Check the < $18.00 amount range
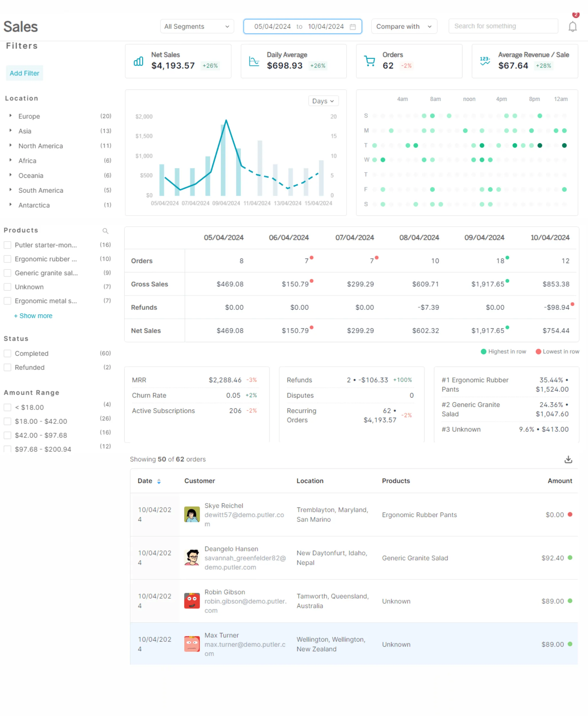The width and height of the screenshot is (588, 716). tap(7, 407)
